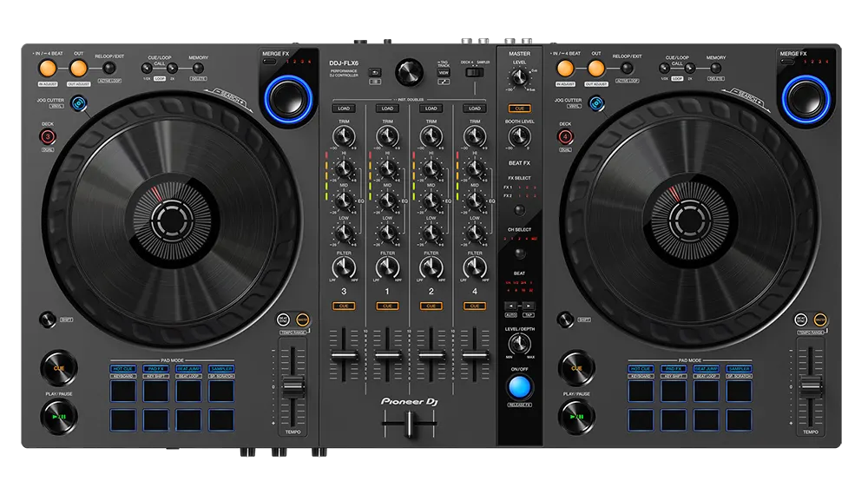The width and height of the screenshot is (868, 494).
Task: Switch to DECK 4 on right side
Action: [565, 136]
